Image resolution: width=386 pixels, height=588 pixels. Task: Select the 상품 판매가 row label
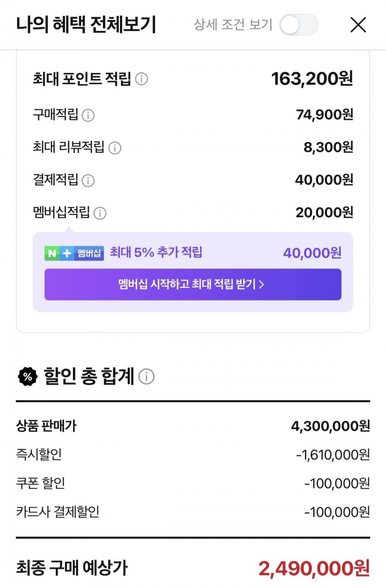pos(46,426)
